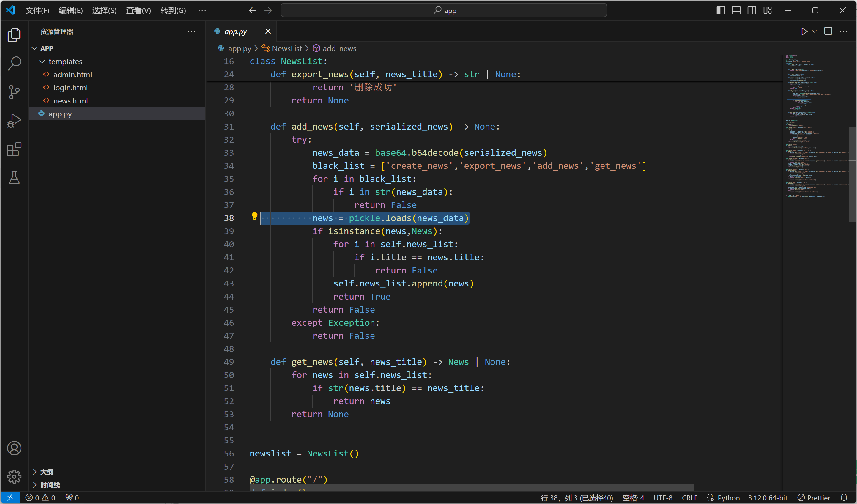857x504 pixels.
Task: Toggle the bottom panel visibility
Action: click(736, 10)
